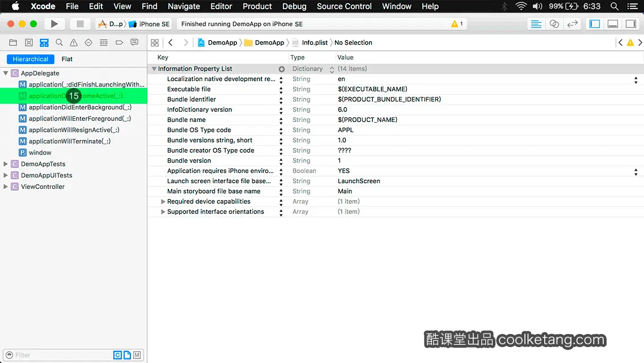Open Boolean YES value popup
The height and width of the screenshot is (363, 644).
tap(636, 172)
